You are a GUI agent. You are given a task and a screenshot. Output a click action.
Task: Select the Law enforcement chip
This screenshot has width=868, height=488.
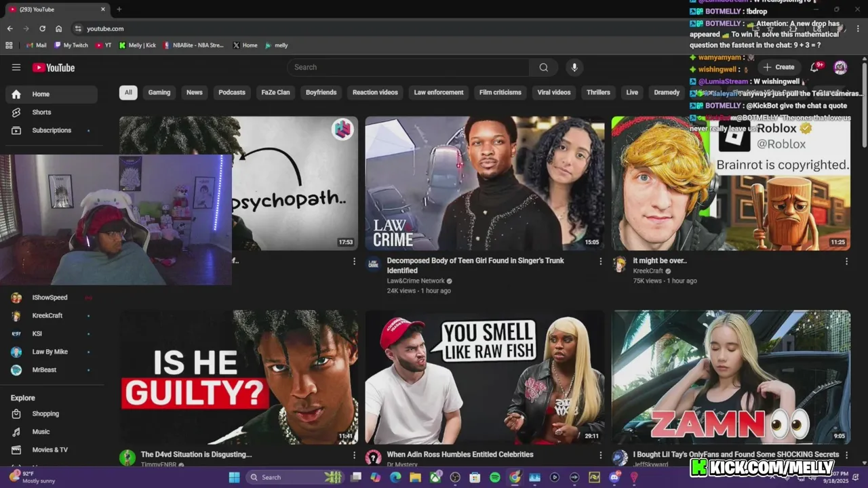(x=439, y=92)
